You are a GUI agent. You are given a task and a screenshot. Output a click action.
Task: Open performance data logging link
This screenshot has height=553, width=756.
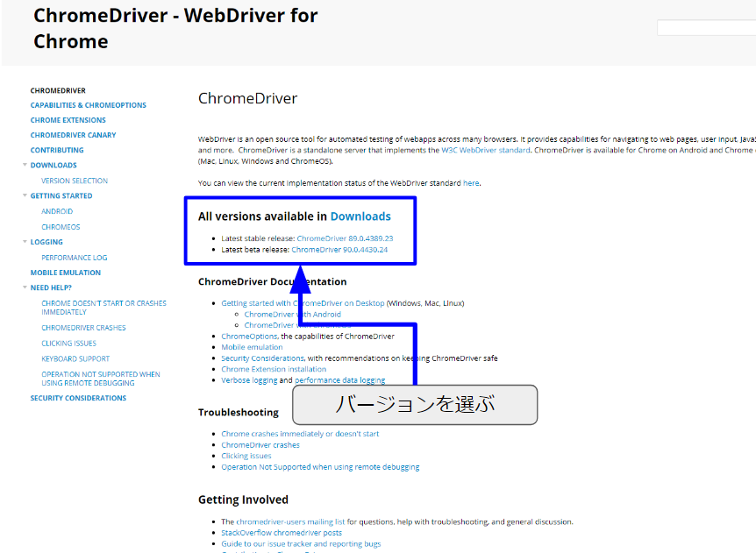tap(340, 380)
